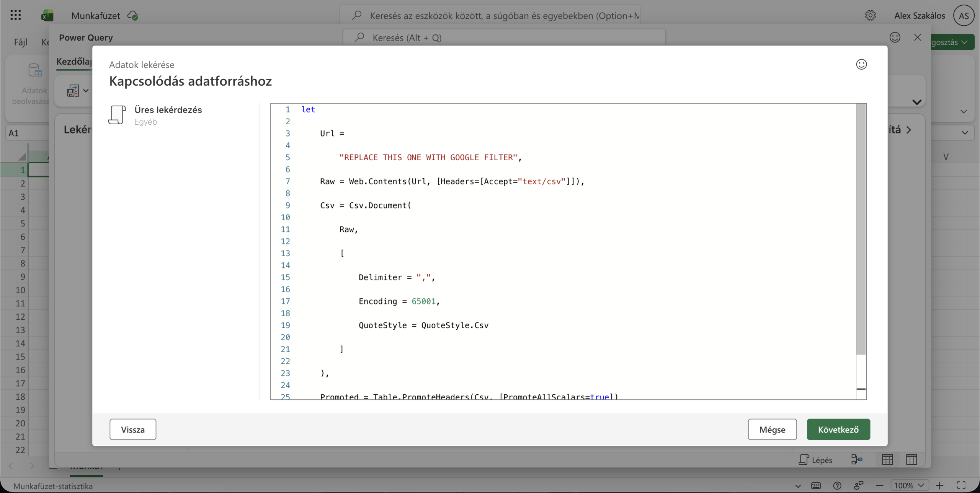The image size is (980, 493).
Task: Open the Fájl menu
Action: (x=21, y=42)
